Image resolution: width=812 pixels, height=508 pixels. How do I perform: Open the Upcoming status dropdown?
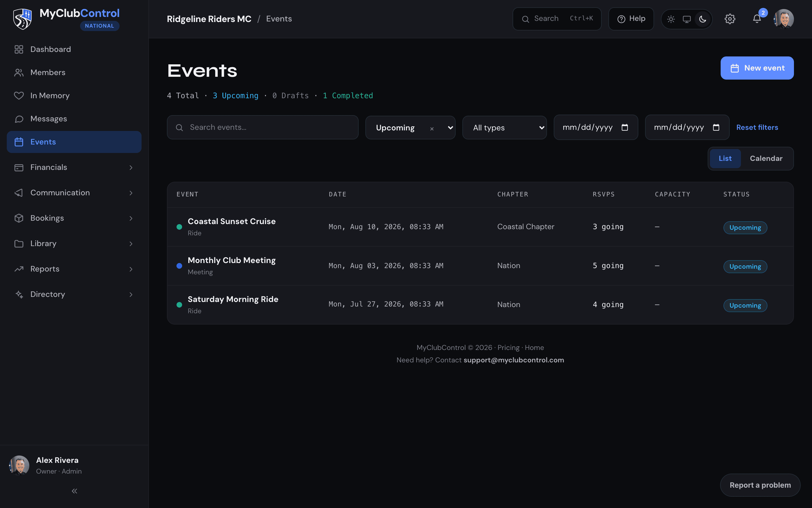point(410,128)
